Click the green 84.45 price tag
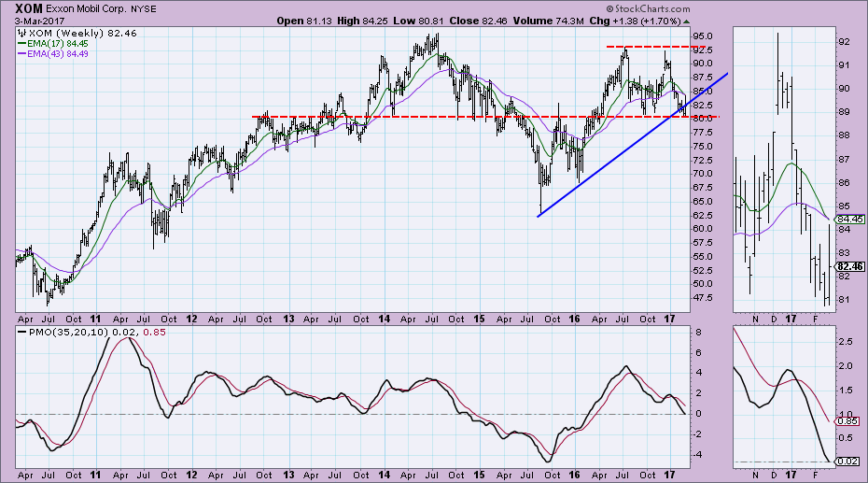This screenshot has width=868, height=483. [852, 218]
